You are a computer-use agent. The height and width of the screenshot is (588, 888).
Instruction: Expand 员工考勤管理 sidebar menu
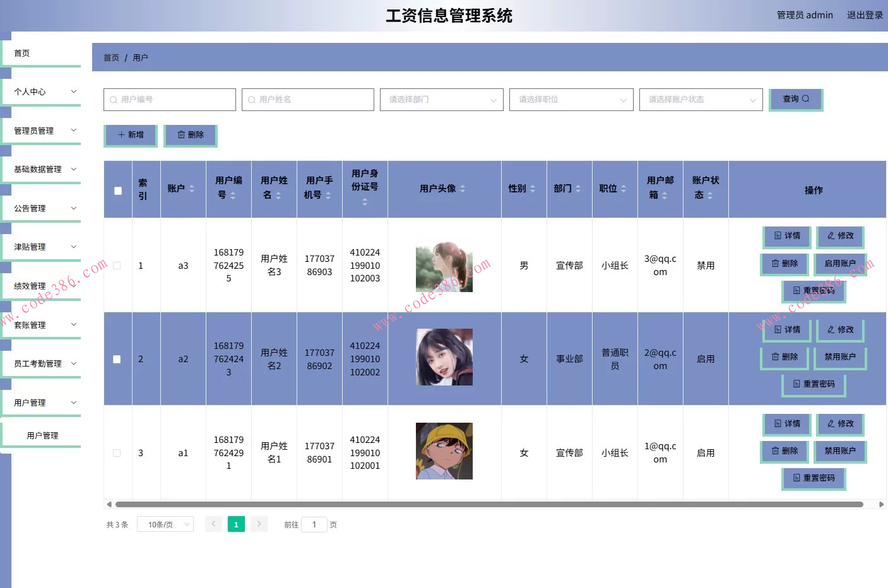click(x=42, y=363)
